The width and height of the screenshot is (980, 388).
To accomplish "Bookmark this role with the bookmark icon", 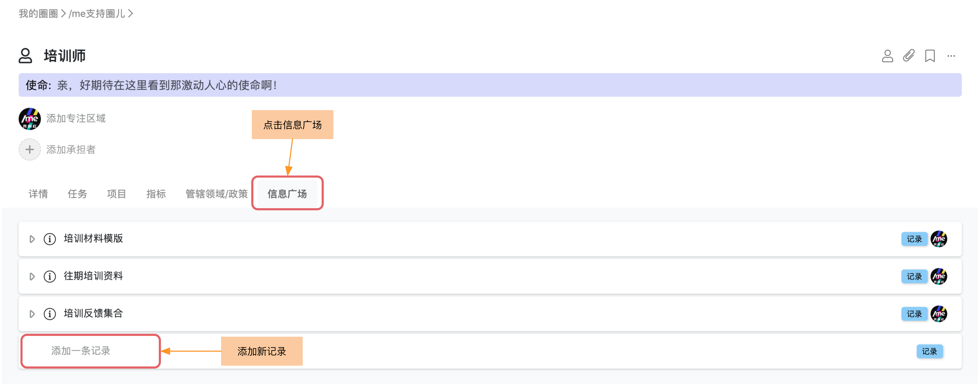I will 930,56.
